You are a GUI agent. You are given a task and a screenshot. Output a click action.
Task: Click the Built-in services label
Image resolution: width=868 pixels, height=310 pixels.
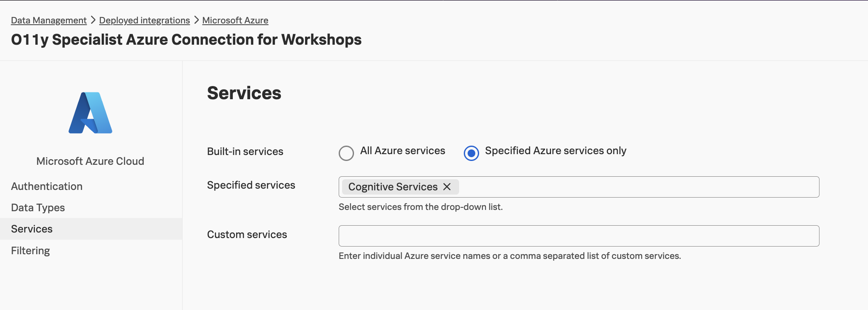[x=245, y=151]
